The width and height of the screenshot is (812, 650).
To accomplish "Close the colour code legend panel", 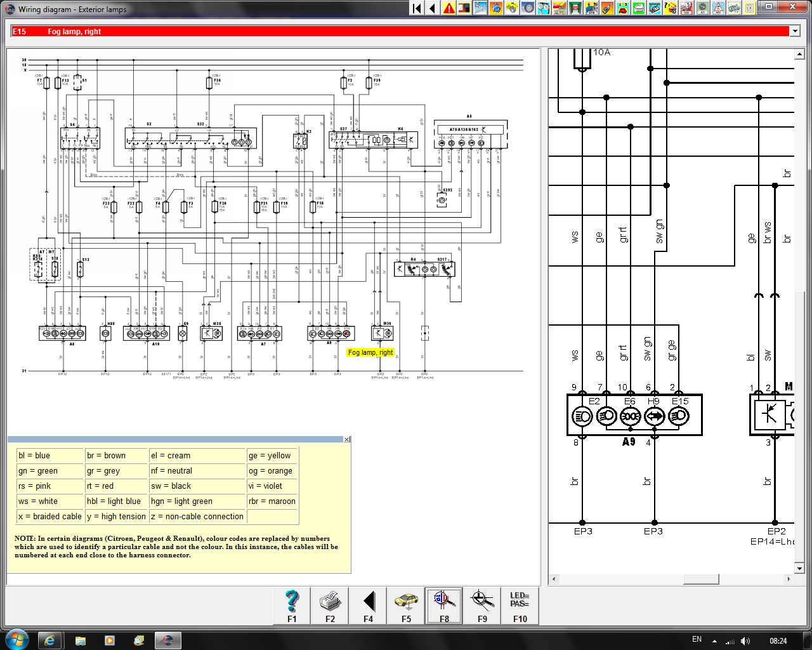I will (346, 439).
